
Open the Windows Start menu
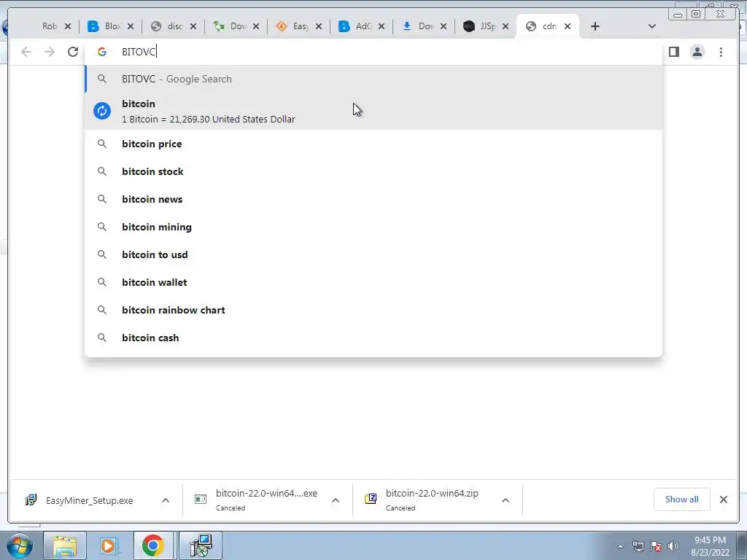pyautogui.click(x=20, y=545)
